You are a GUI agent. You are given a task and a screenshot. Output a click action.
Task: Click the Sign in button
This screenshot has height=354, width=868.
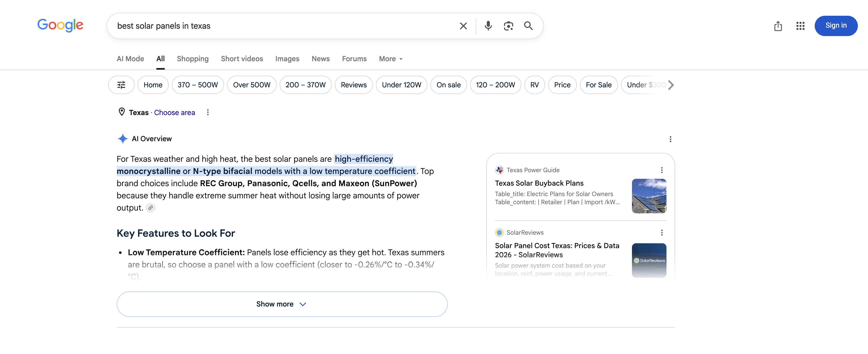click(x=836, y=26)
